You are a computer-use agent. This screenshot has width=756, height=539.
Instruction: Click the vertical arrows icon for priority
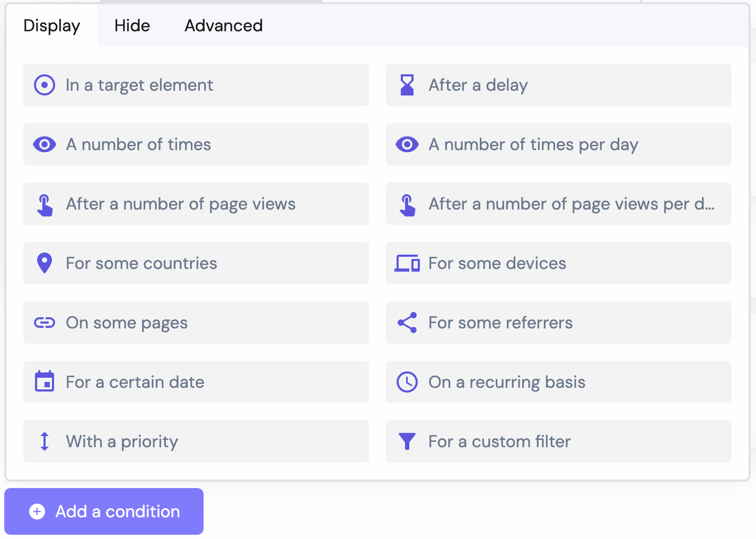click(x=45, y=441)
